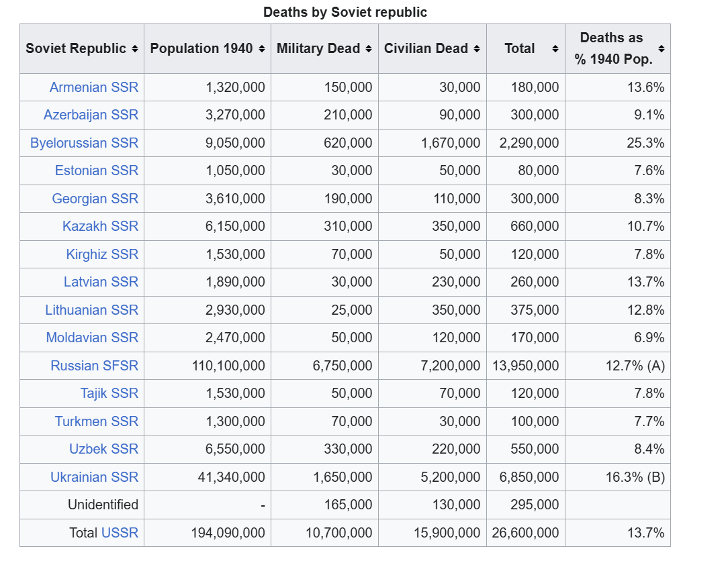Sort by Deaths as % 1940 Pop.
The width and height of the screenshot is (728, 563).
coord(661,49)
